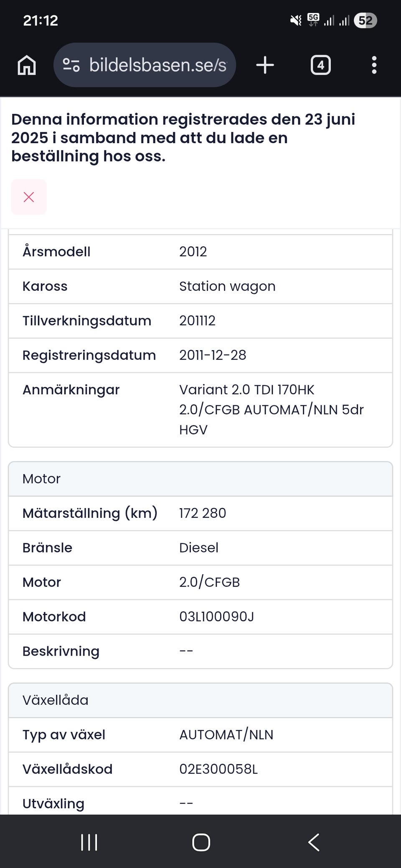Image resolution: width=401 pixels, height=868 pixels.
Task: Tap the Växellådskod value 02E300058L
Action: click(x=218, y=769)
